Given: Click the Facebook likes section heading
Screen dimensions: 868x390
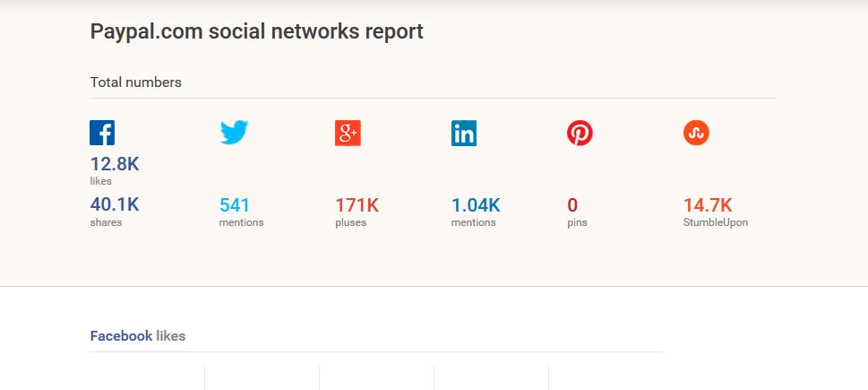Looking at the screenshot, I should (138, 336).
